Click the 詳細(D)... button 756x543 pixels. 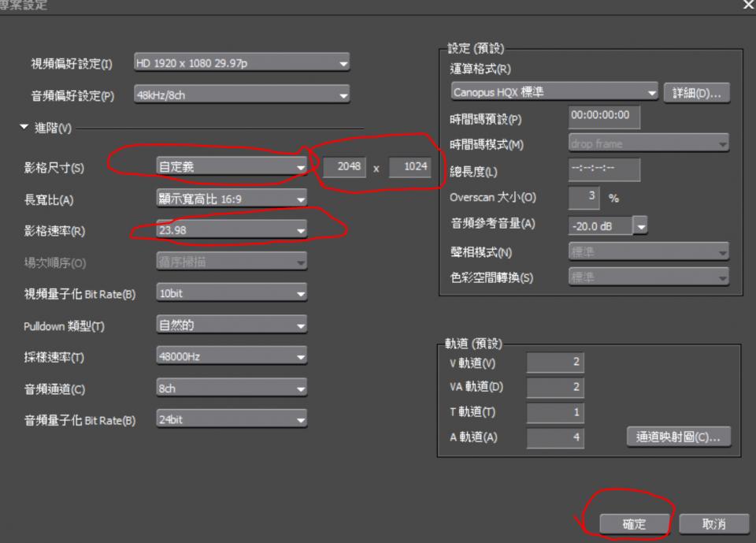click(697, 93)
